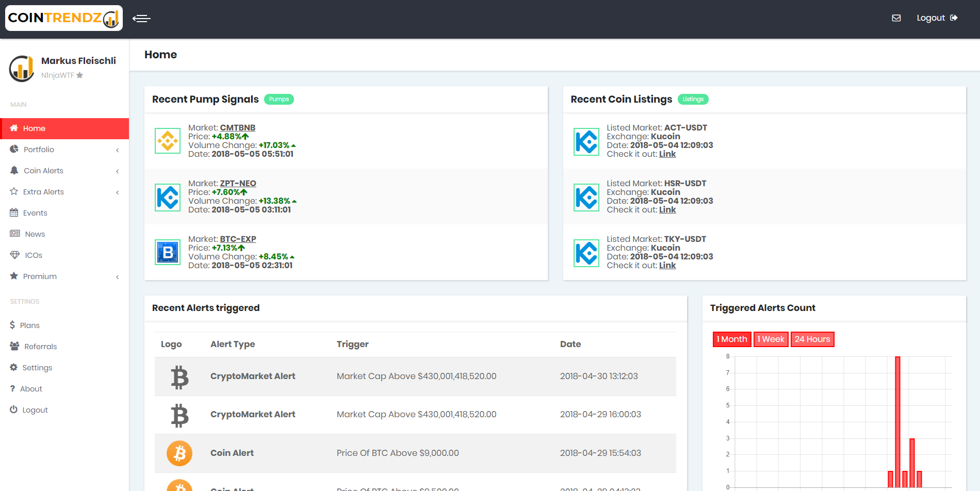Click the Portfolio pie chart icon

14,149
